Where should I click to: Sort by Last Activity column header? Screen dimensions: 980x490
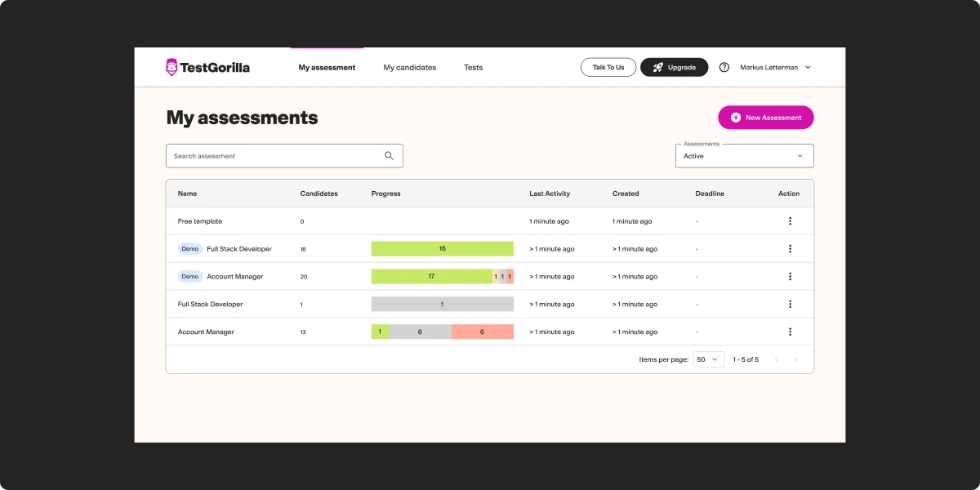550,194
